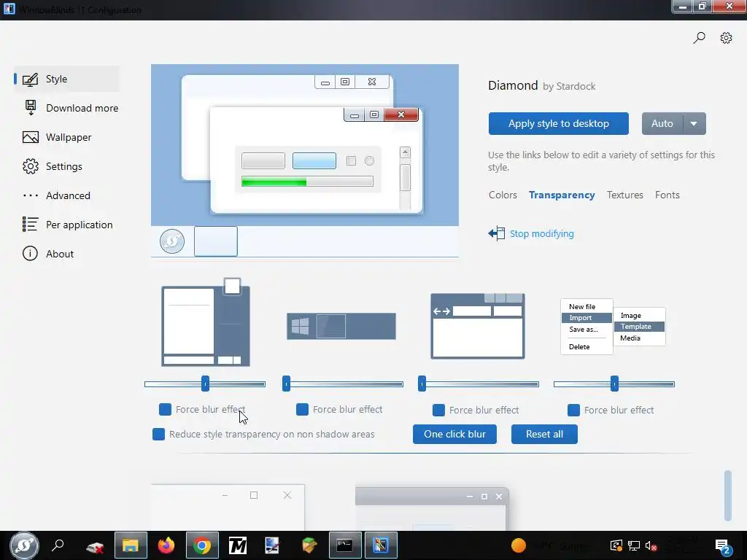This screenshot has width=747, height=560.
Task: Open the M app on taskbar
Action: point(238,545)
